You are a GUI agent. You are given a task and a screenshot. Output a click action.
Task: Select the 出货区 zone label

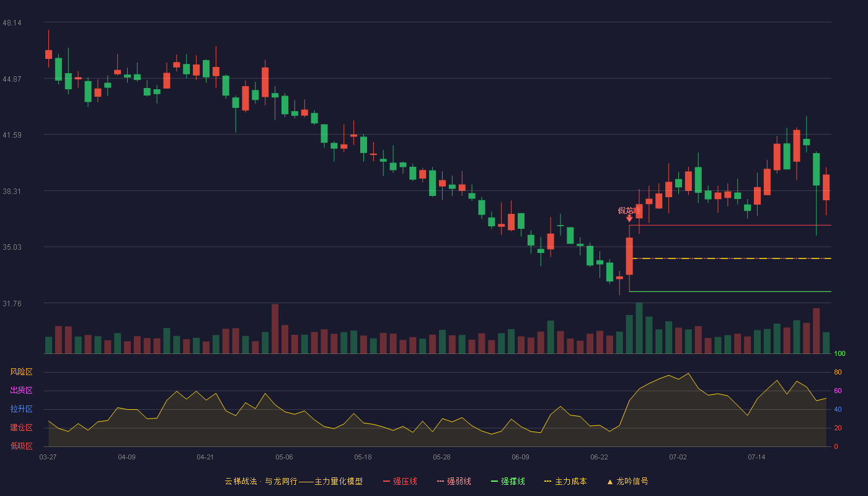tap(21, 391)
